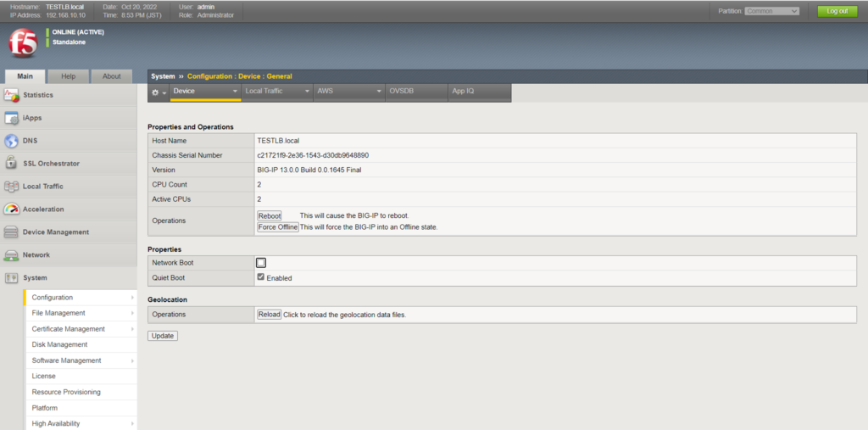This screenshot has width=868, height=430.
Task: Click the F5 logo icon
Action: pos(22,43)
